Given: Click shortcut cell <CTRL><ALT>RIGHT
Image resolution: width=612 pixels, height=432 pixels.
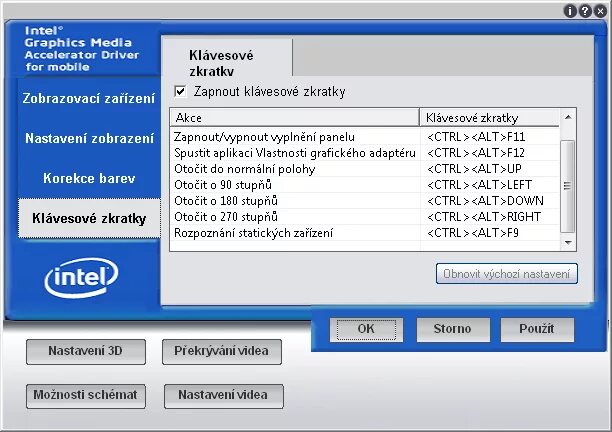Looking at the screenshot, I should (490, 217).
